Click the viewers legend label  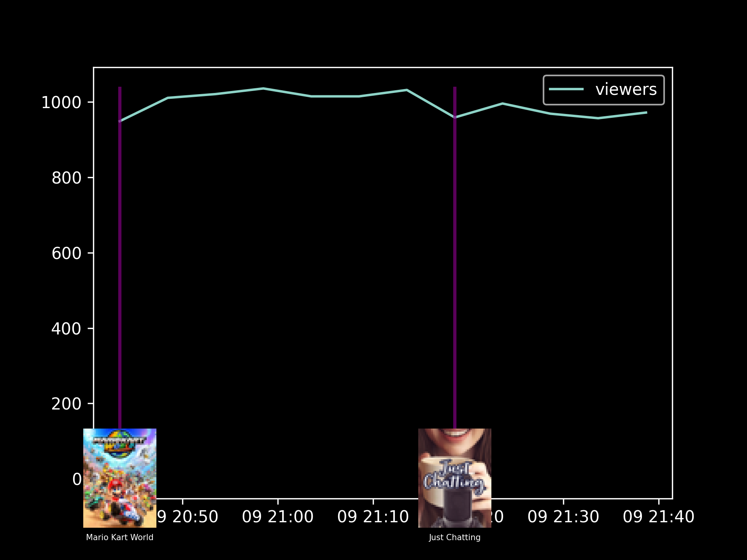pos(626,89)
